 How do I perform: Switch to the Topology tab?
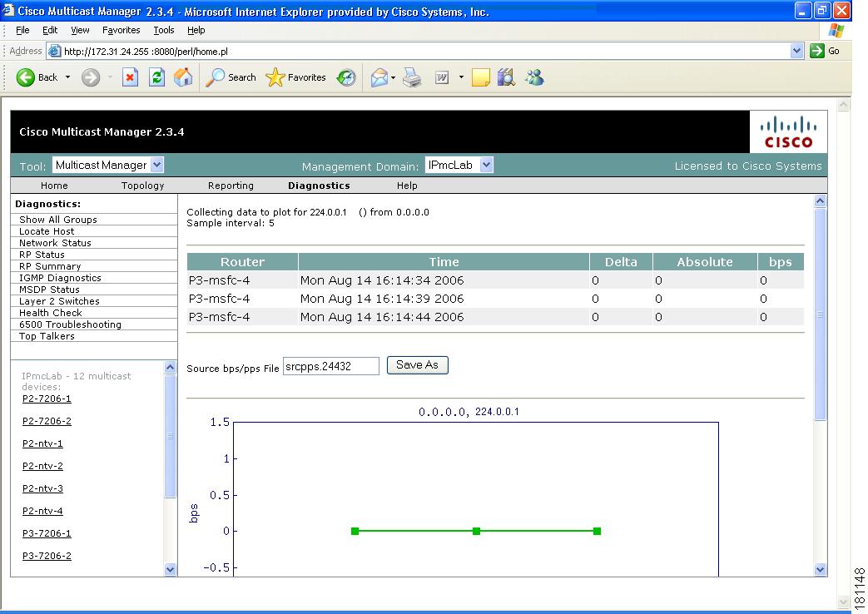point(143,186)
